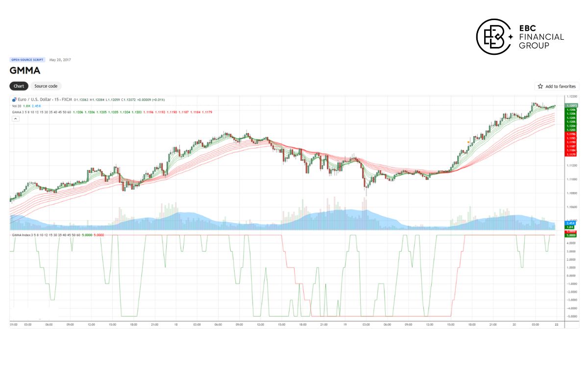Collapse the indicator legend with the chevron button
The height and width of the screenshot is (386, 588).
(16, 119)
